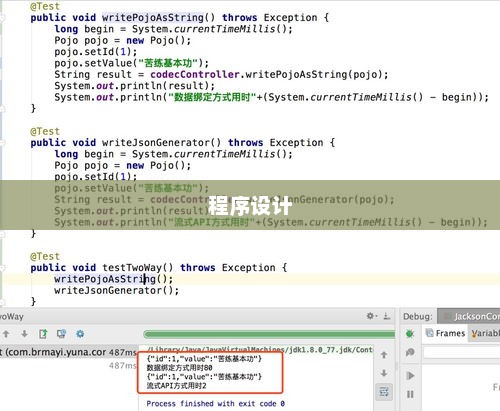The width and height of the screenshot is (500, 411).
Task: Click the second JSON output line in console
Action: [204, 377]
